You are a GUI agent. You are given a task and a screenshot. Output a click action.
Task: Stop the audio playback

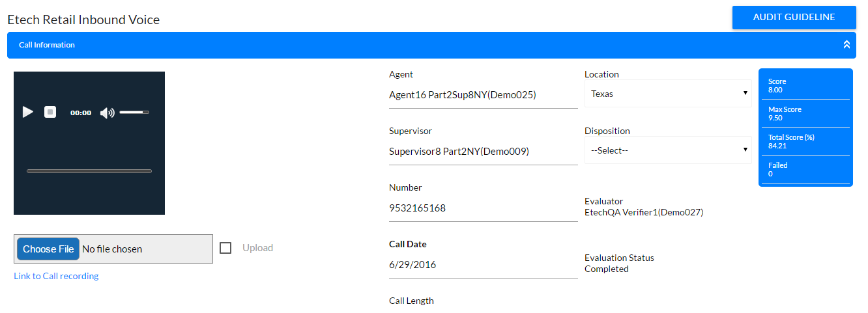click(50, 112)
